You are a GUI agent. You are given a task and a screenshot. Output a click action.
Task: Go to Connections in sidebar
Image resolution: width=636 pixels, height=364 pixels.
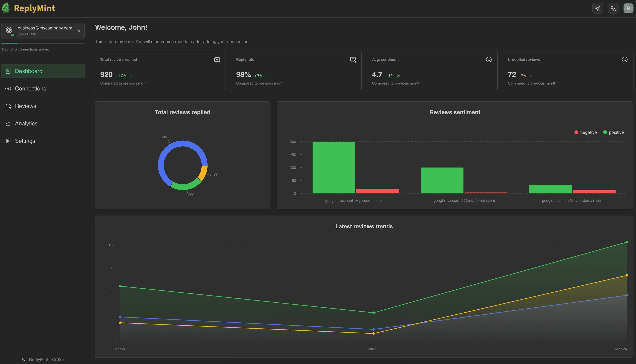click(30, 88)
